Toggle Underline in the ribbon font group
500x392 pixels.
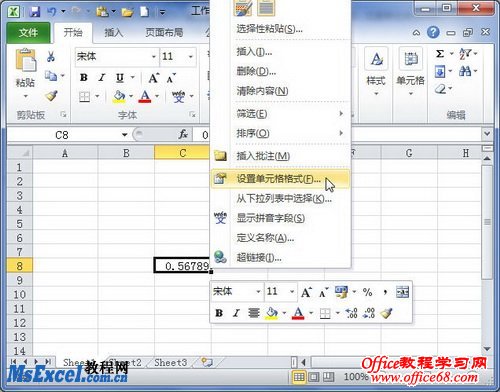120,78
